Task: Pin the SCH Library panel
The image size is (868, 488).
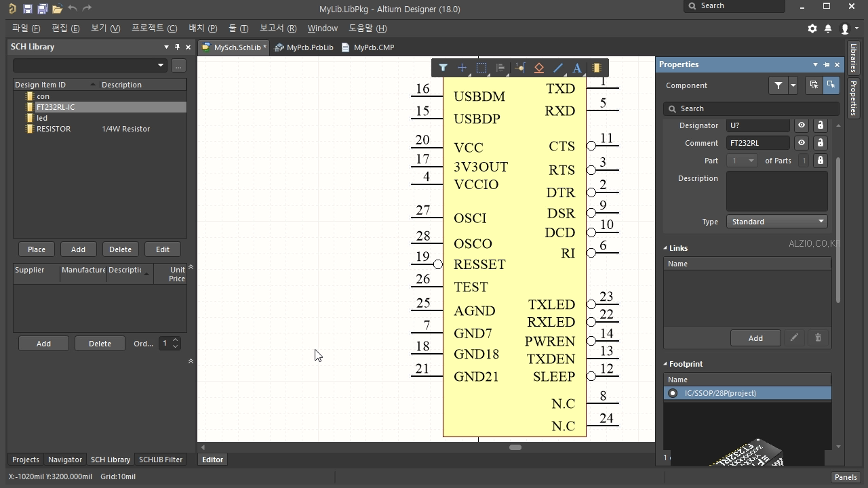Action: [x=177, y=47]
